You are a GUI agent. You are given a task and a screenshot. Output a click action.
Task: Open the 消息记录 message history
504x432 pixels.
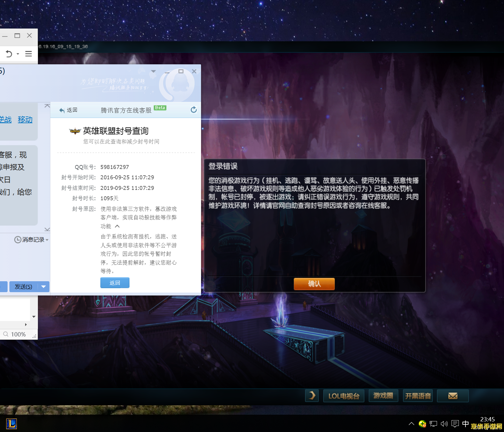point(31,240)
